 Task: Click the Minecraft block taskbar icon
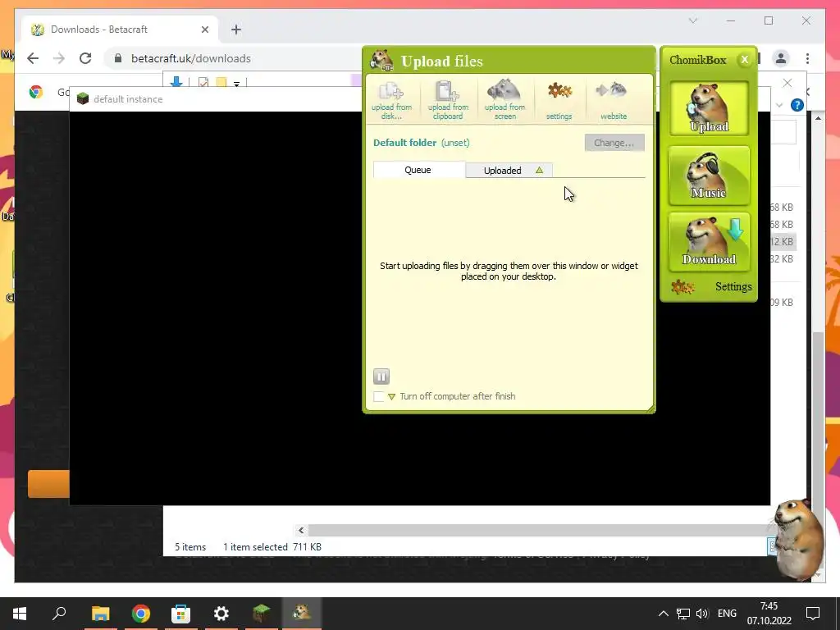pyautogui.click(x=262, y=614)
